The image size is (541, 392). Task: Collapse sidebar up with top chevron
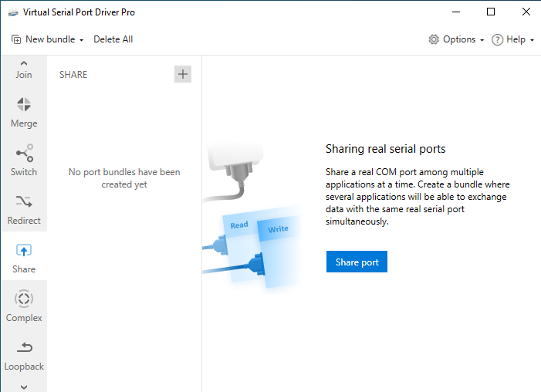click(23, 63)
